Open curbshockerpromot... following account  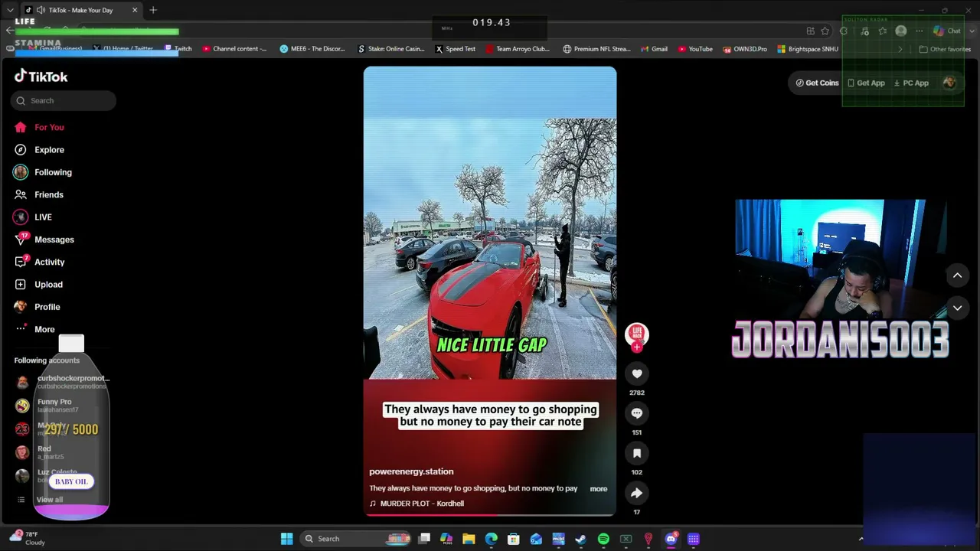click(63, 381)
